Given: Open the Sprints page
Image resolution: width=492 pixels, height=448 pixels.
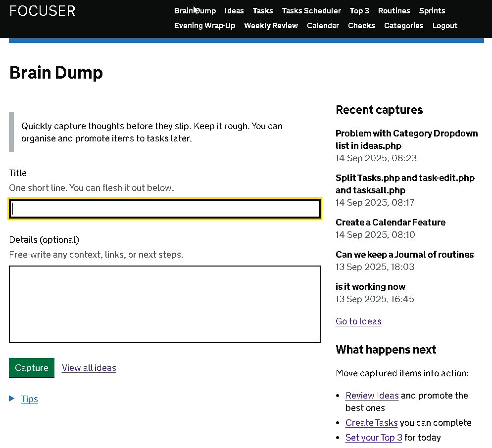Looking at the screenshot, I should point(432,10).
